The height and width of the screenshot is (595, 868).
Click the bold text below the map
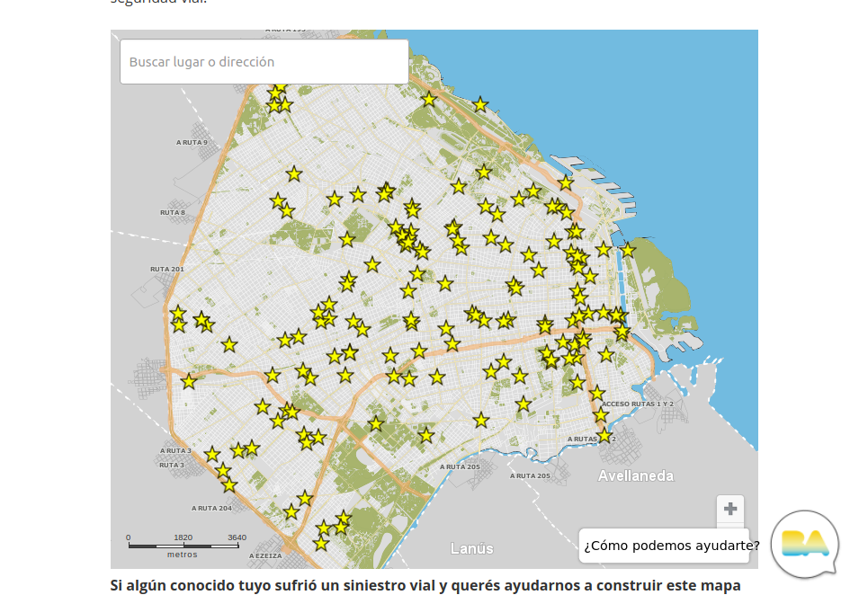click(425, 585)
